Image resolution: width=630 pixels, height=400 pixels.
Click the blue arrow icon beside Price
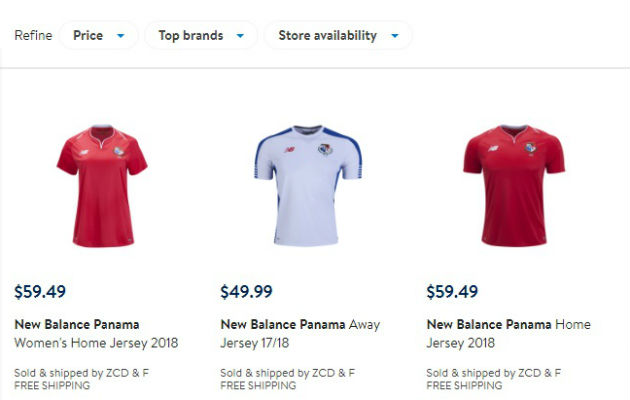click(121, 36)
